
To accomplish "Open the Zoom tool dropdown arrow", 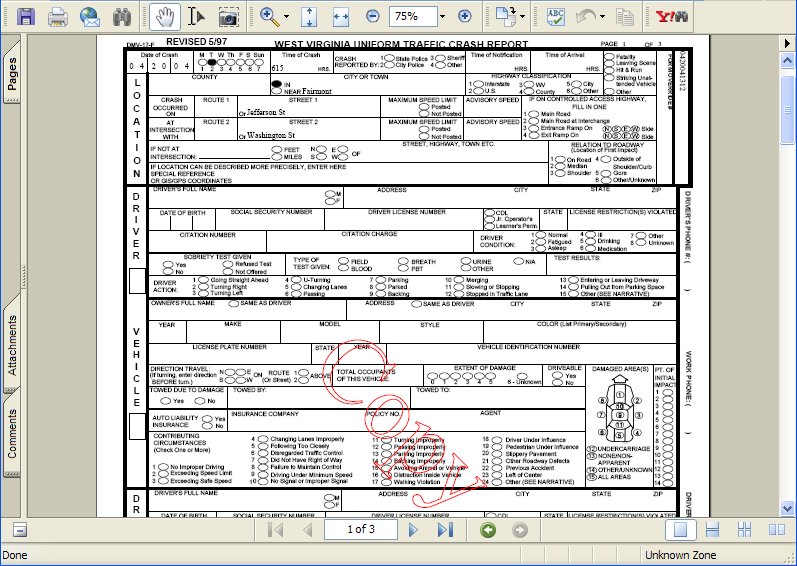I will click(x=286, y=16).
